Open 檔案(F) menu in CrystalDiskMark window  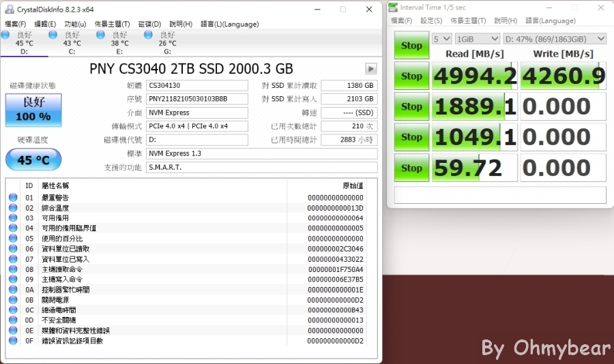(x=401, y=20)
